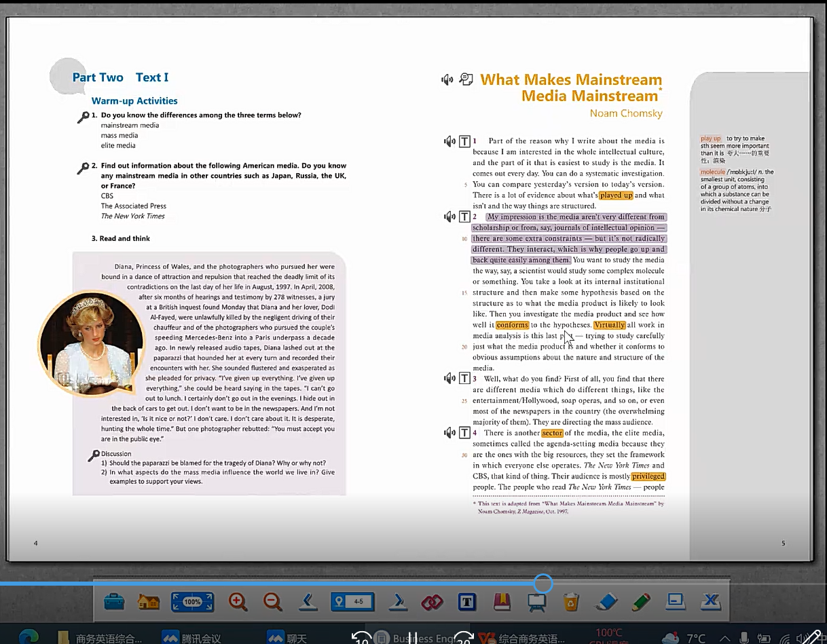827x644 pixels.
Task: Play audio for paragraph 1
Action: pos(449,141)
